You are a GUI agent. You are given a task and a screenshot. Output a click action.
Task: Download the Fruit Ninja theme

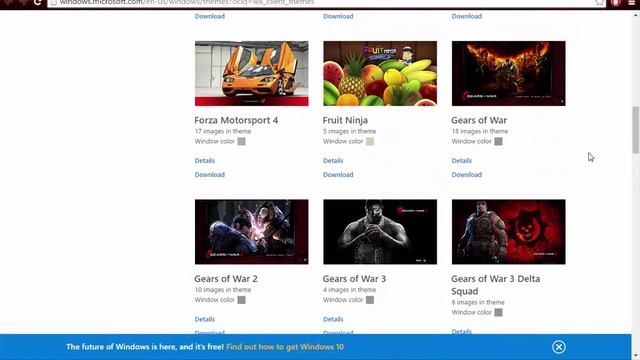click(x=338, y=175)
